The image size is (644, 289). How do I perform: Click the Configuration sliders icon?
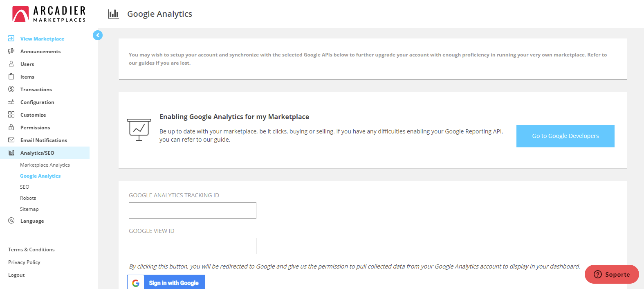11,102
